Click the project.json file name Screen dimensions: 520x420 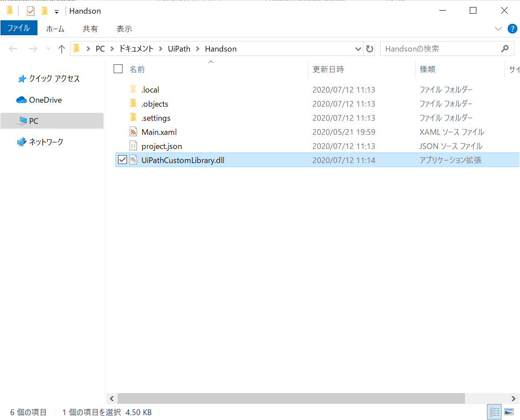click(x=161, y=146)
